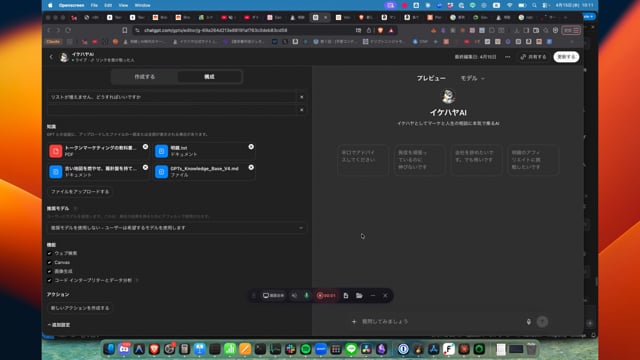Click the upload files button
Image resolution: width=640 pixels, height=360 pixels.
(x=80, y=191)
